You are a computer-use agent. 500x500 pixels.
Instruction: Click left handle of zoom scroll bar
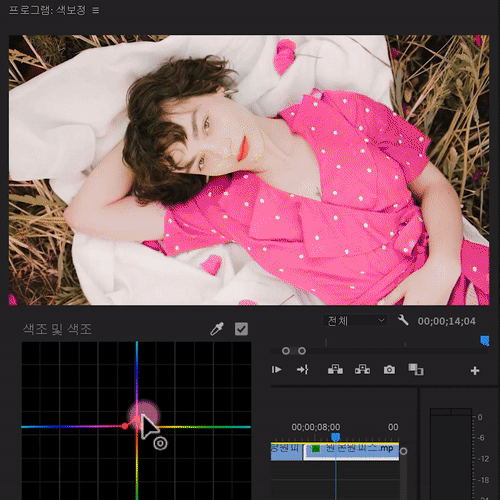pyautogui.click(x=286, y=351)
